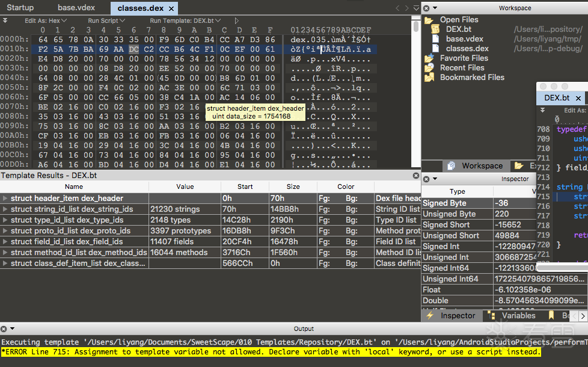Open Bookmarked Files folder
Screen dimensions: 588x367
coord(472,78)
